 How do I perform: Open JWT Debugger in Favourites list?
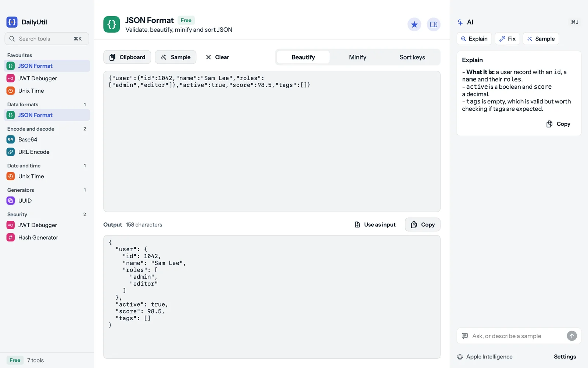click(47, 78)
